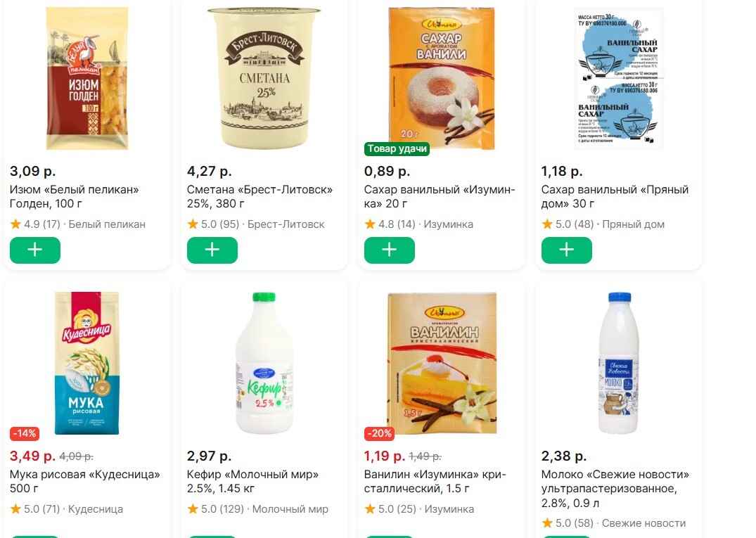Image resolution: width=756 pixels, height=538 pixels.
Task: Click the Кефир bottle product image
Action: pos(263,363)
